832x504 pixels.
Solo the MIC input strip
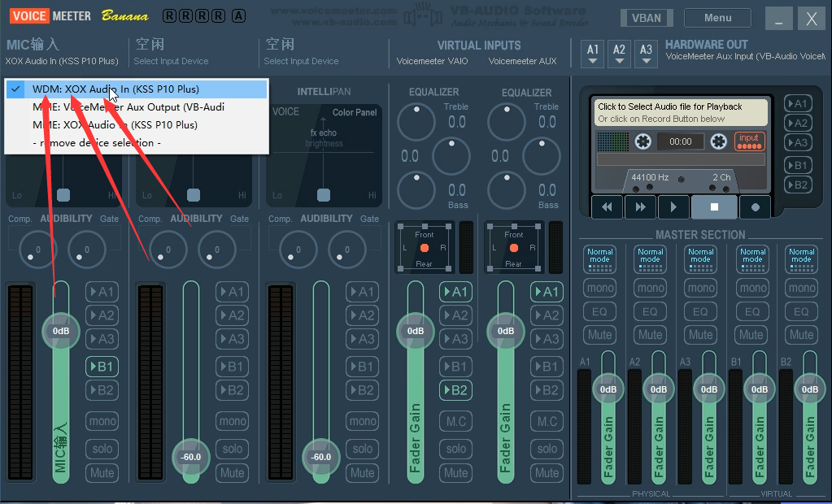[102, 449]
